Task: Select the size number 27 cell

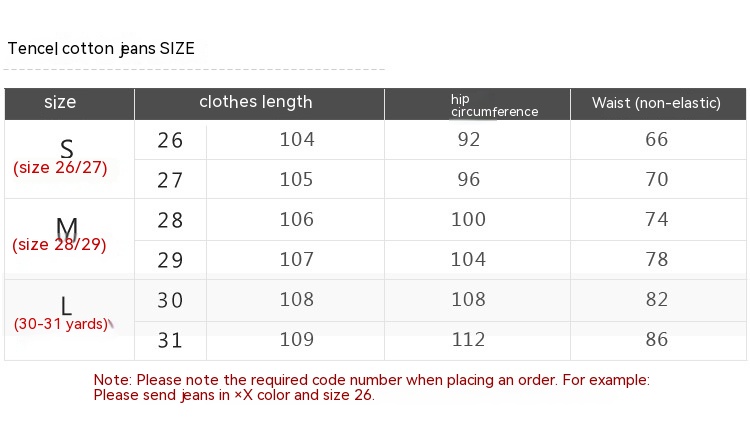Action: tap(171, 180)
